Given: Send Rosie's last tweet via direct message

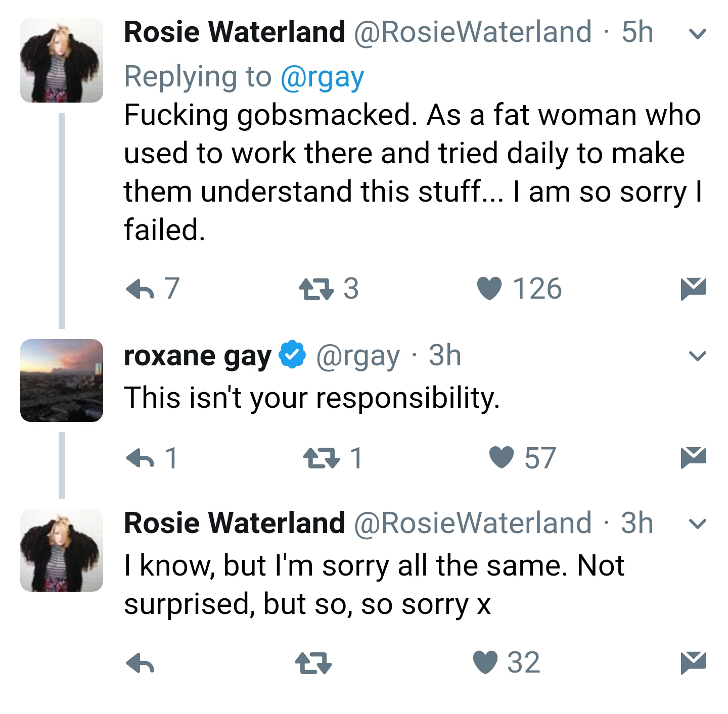Looking at the screenshot, I should click(693, 663).
